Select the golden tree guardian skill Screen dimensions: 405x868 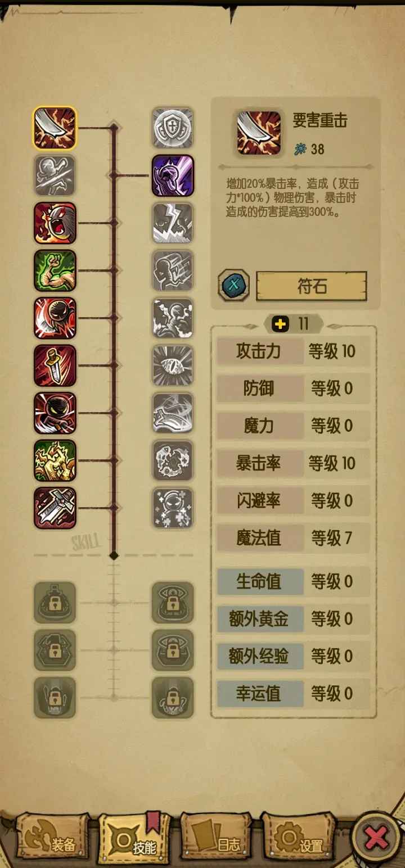tap(55, 460)
